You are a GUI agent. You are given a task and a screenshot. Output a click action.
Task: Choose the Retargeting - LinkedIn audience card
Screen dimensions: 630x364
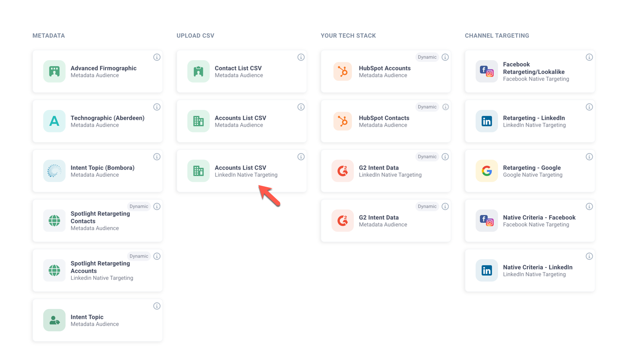tap(530, 121)
